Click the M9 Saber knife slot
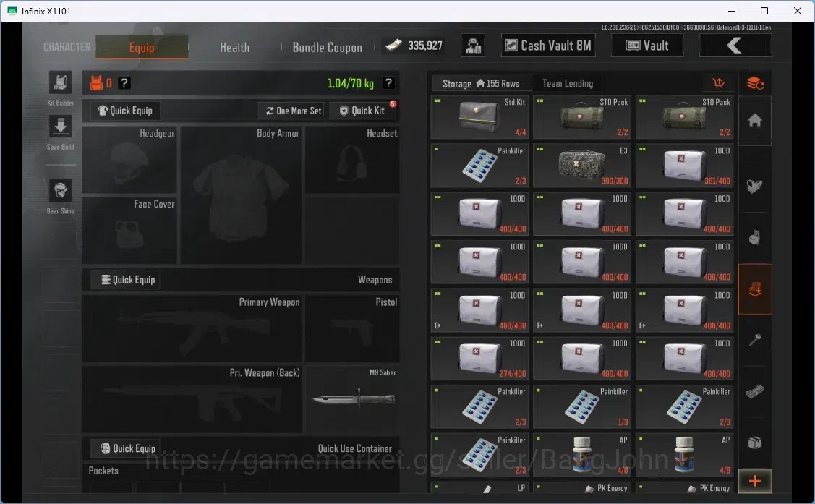This screenshot has width=815, height=504. point(352,399)
